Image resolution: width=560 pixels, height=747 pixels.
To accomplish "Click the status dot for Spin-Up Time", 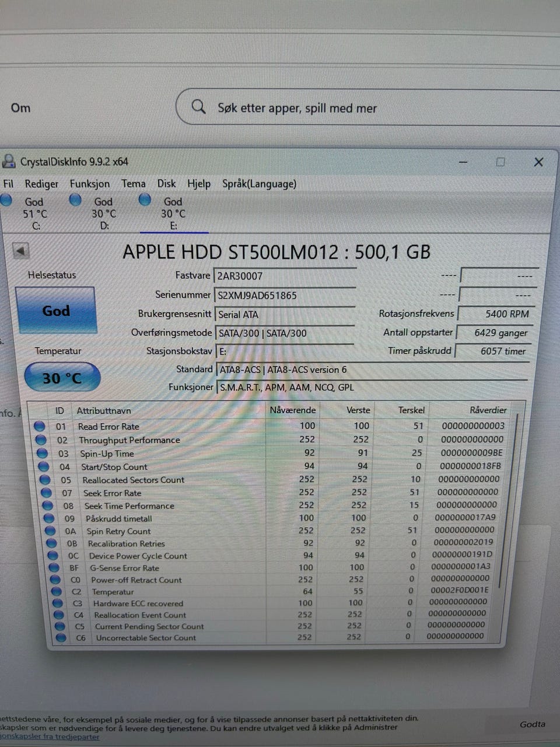I will coord(42,453).
